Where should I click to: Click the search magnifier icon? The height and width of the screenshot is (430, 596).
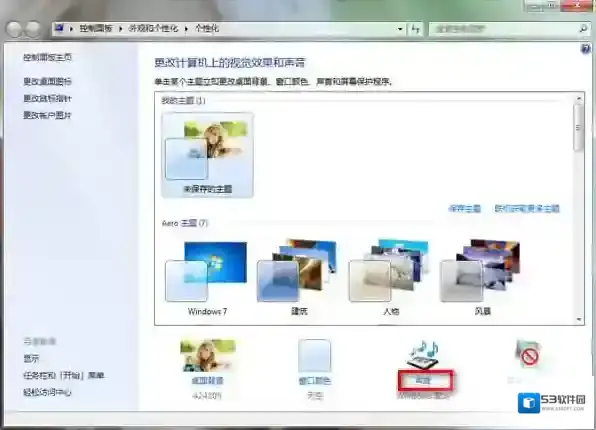583,29
